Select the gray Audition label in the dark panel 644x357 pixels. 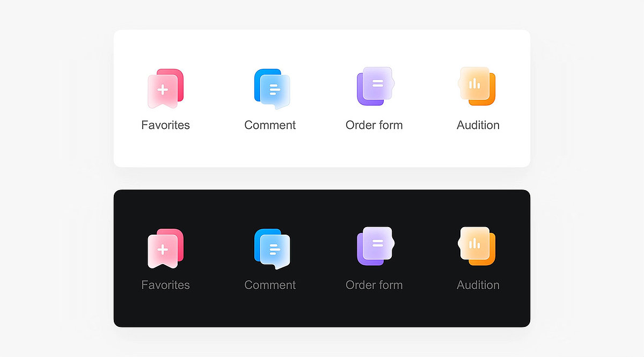(478, 285)
